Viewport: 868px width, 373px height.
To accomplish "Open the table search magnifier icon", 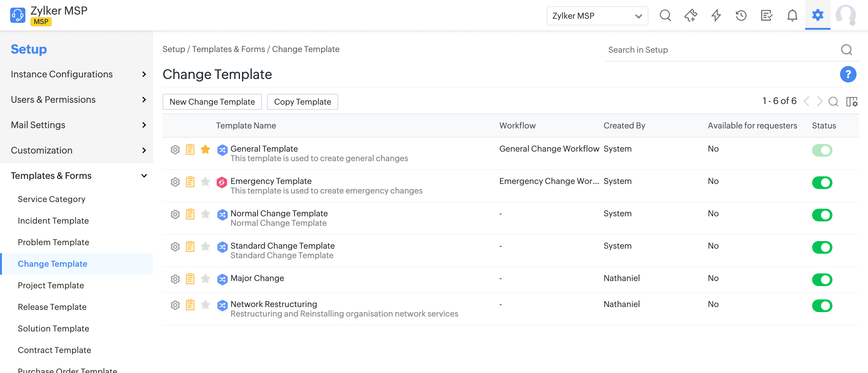I will point(833,101).
